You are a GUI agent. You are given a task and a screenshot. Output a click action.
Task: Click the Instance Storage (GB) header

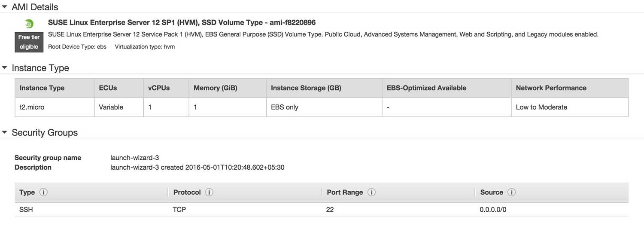point(306,88)
